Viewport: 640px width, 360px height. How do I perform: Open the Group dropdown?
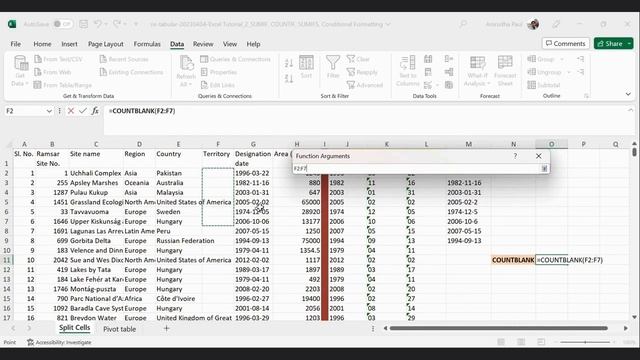point(545,59)
